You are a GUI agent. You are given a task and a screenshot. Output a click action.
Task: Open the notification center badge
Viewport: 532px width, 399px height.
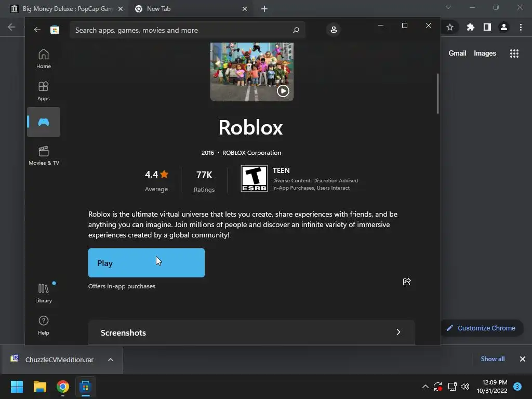517,387
